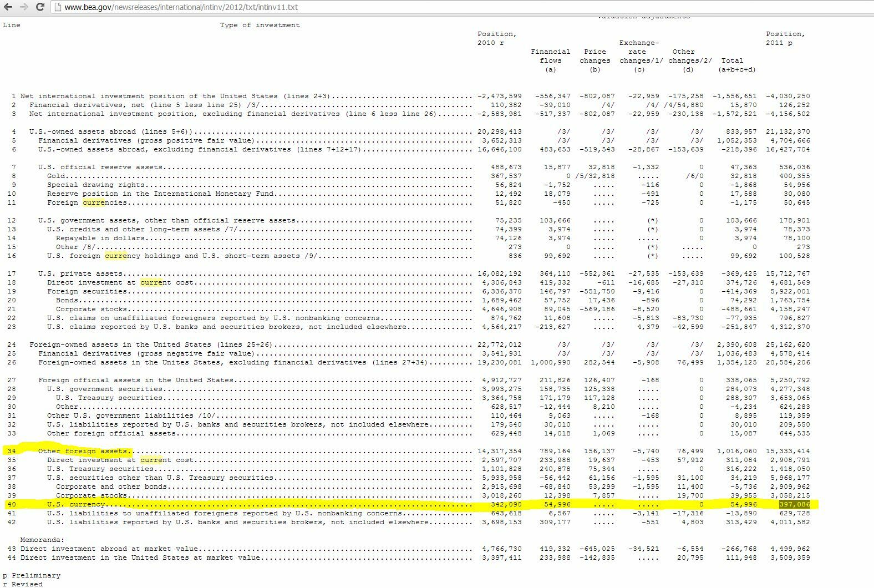Click value 25,162,620 in line 24
The width and height of the screenshot is (874, 588).
point(787,345)
